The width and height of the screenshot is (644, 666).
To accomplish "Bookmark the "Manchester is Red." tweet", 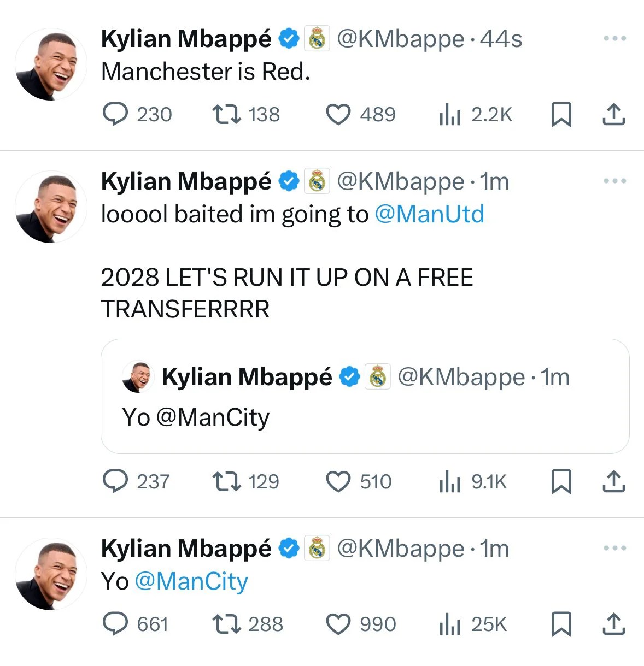I will [x=561, y=115].
